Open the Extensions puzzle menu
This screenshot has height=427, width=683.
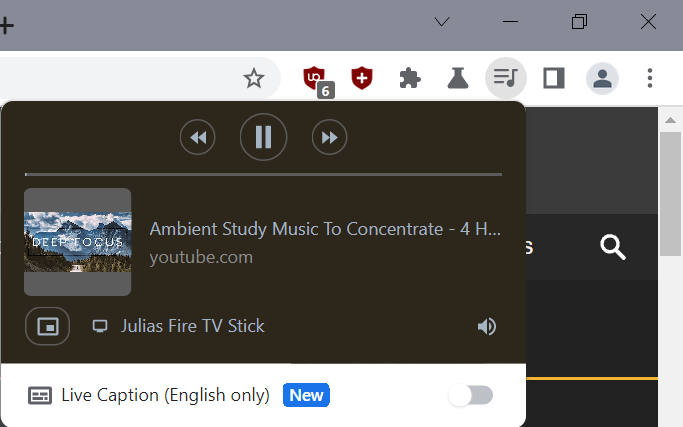click(410, 78)
